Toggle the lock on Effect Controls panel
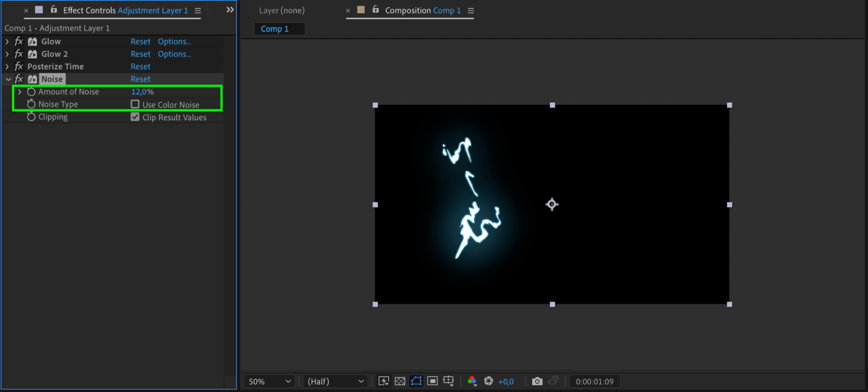Image resolution: width=868 pixels, height=392 pixels. 54,9
